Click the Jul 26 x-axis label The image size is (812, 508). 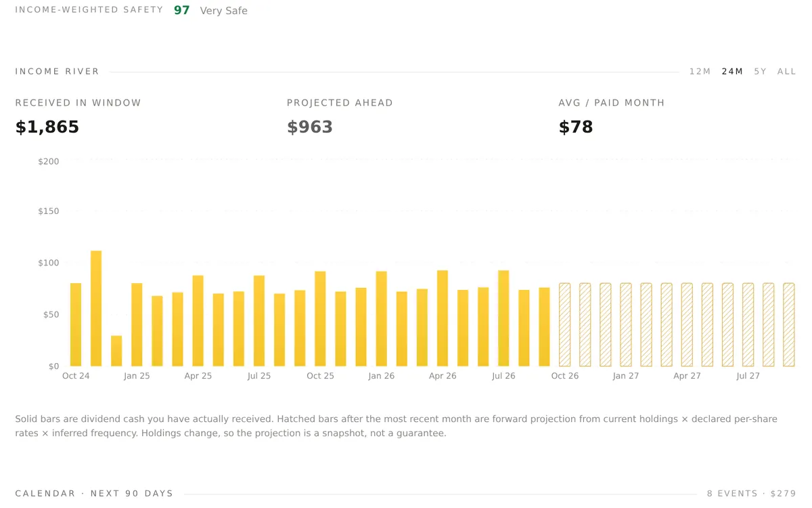pos(503,376)
